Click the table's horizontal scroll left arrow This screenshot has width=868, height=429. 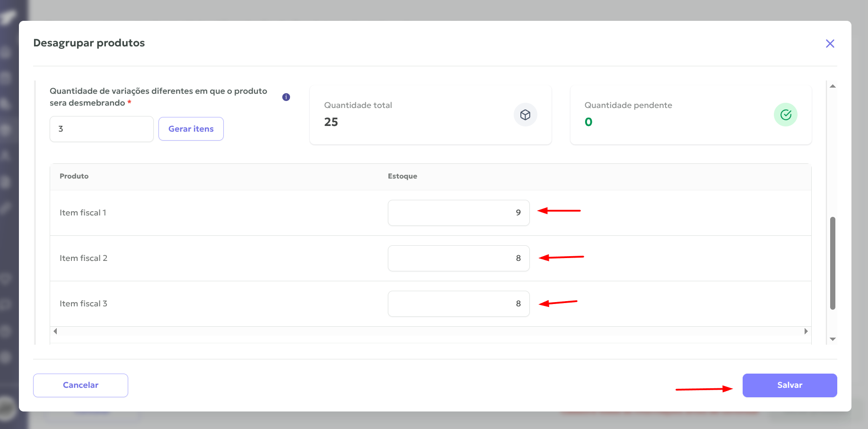(55, 331)
